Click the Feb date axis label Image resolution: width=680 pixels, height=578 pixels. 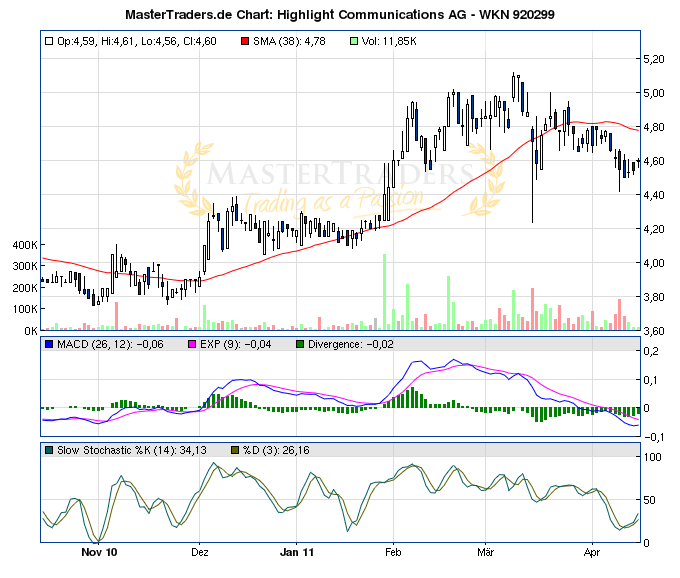(393, 552)
